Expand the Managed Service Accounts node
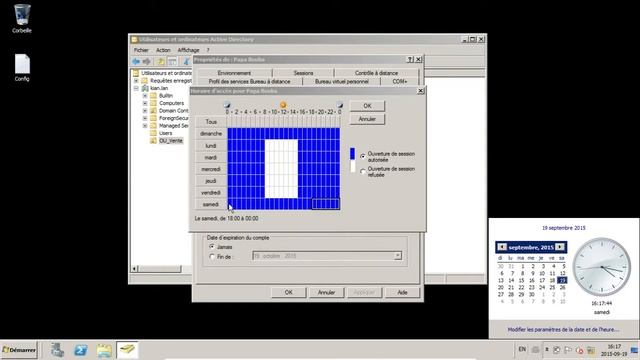 [145, 126]
